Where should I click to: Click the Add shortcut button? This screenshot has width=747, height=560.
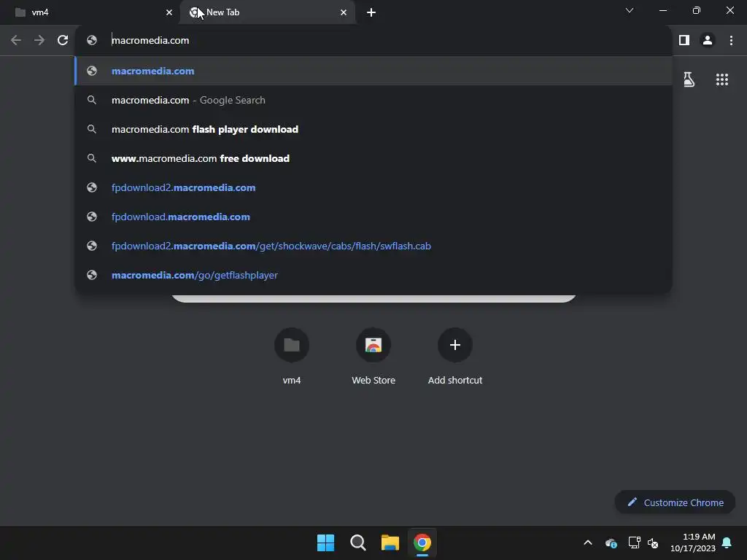coord(455,356)
